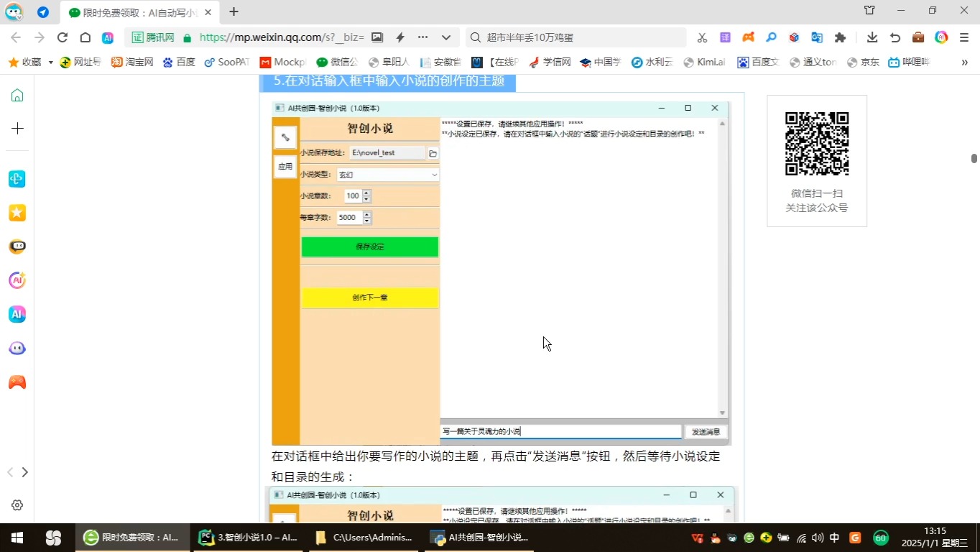The image size is (980, 552).
Task: Click the sidebar right-pointing collapse arrow
Action: (x=25, y=472)
